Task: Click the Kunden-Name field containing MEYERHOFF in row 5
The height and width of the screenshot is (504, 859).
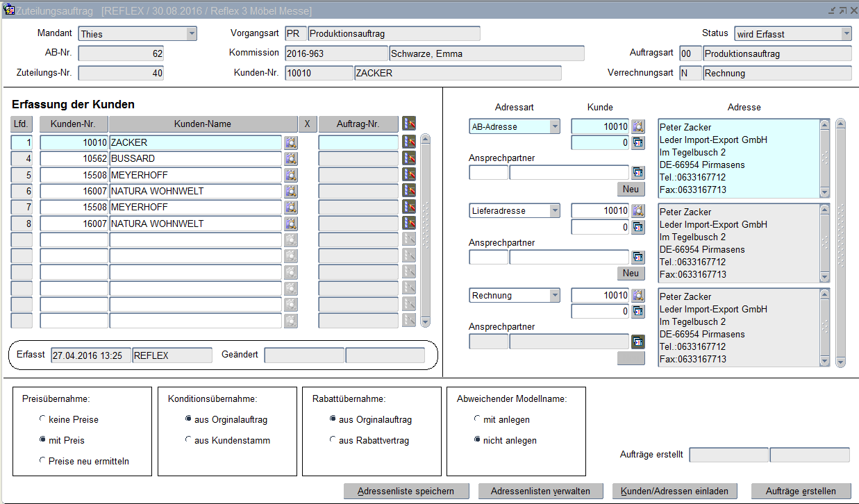Action: click(195, 175)
